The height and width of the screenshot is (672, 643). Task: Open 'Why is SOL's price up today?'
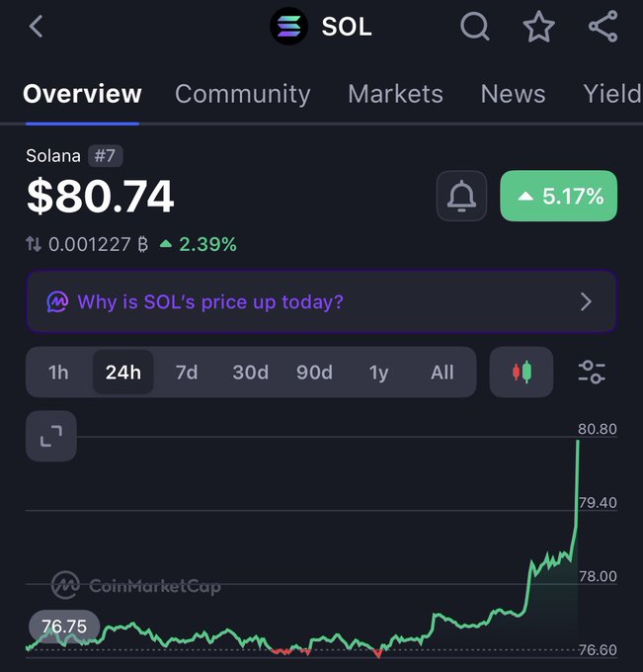coord(321,301)
